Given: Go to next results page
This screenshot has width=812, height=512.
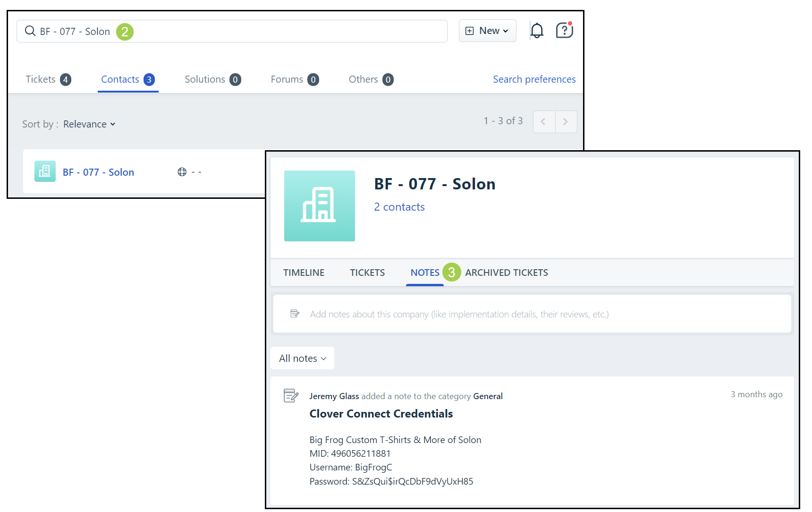Looking at the screenshot, I should 566,122.
